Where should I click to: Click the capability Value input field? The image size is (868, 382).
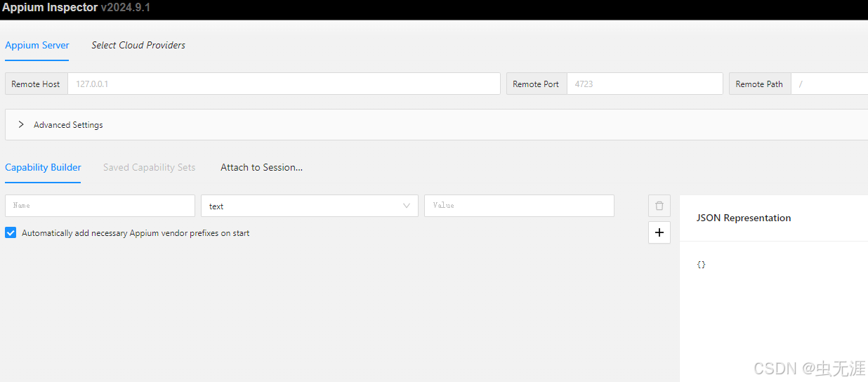pyautogui.click(x=519, y=206)
